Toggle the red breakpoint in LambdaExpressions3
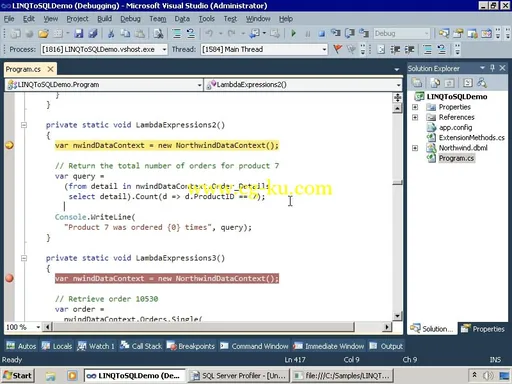This screenshot has height=384, width=512. point(9,278)
